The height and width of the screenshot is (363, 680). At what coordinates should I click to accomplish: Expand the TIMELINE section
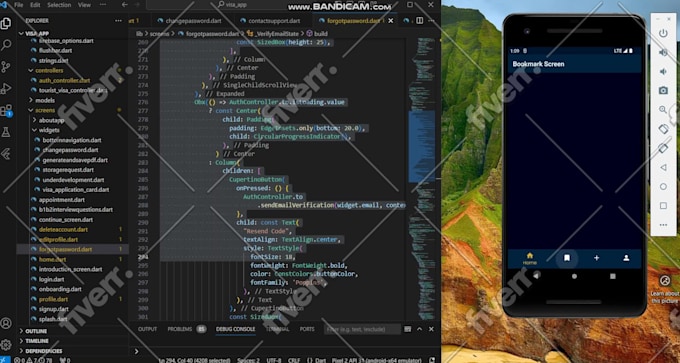point(37,341)
